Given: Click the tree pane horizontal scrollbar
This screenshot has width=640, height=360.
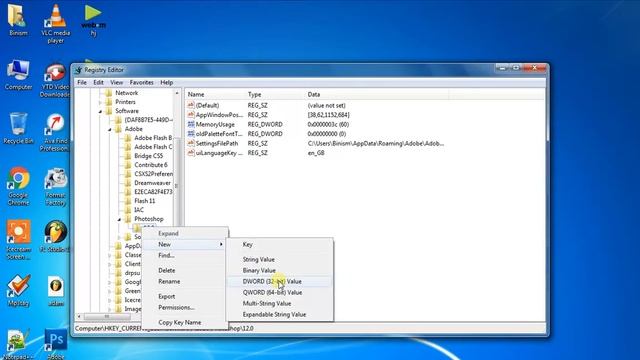Looking at the screenshot, I should (x=107, y=316).
